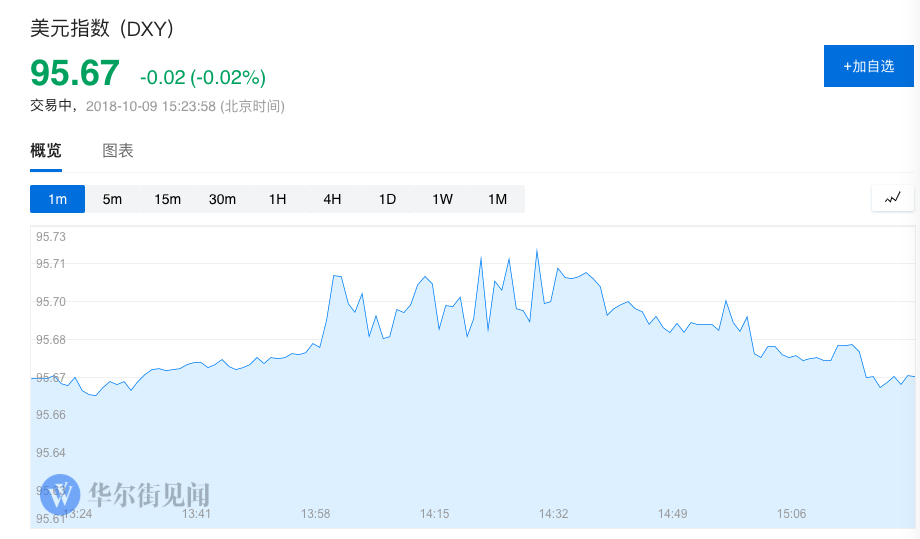Click the line chart type icon
920x539 pixels.
[893, 198]
